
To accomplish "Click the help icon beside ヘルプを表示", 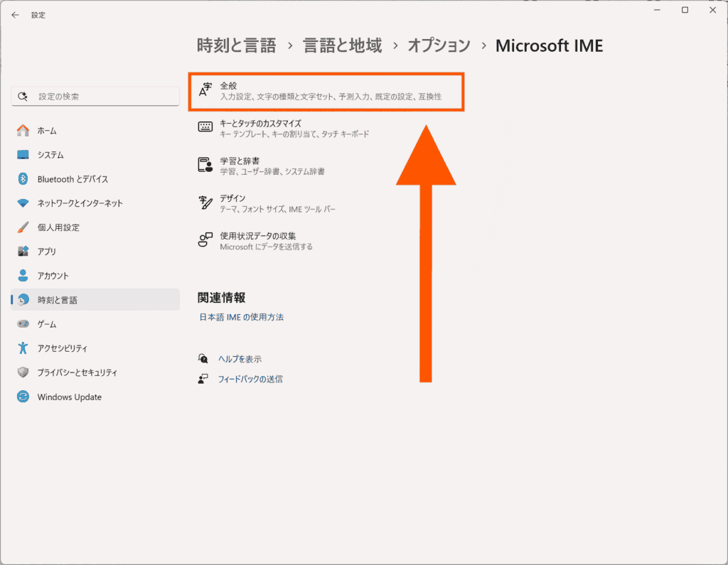I will coord(203,358).
